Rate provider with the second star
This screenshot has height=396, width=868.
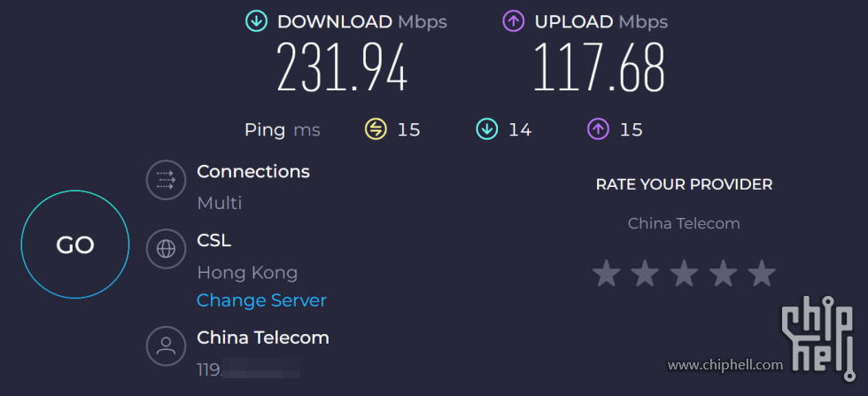click(x=645, y=274)
